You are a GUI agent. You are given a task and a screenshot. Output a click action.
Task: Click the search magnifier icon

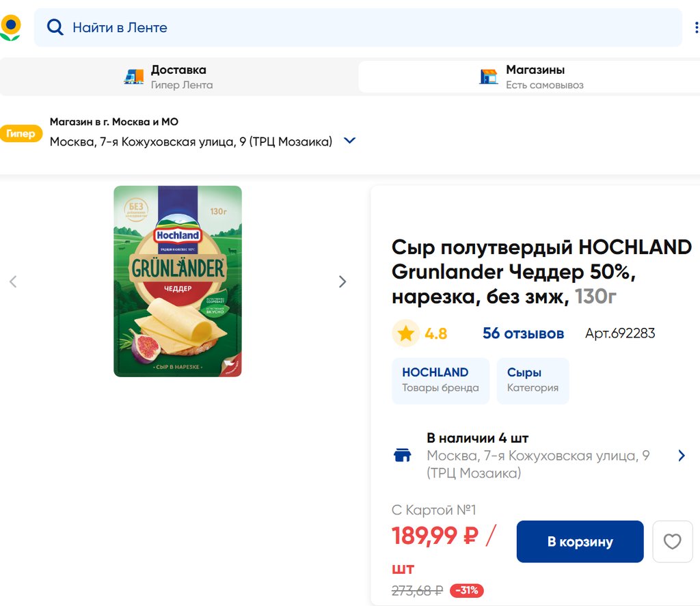point(55,27)
